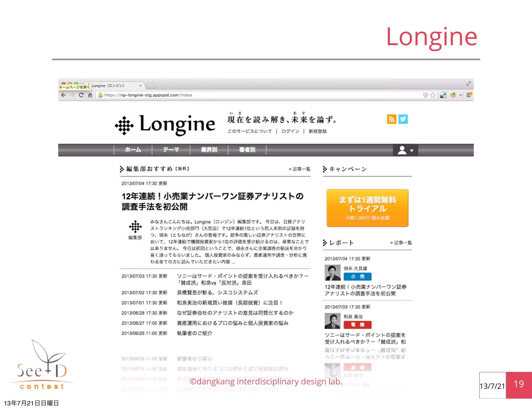
Task: Click author name 和泉 美治
Action: 353,317
